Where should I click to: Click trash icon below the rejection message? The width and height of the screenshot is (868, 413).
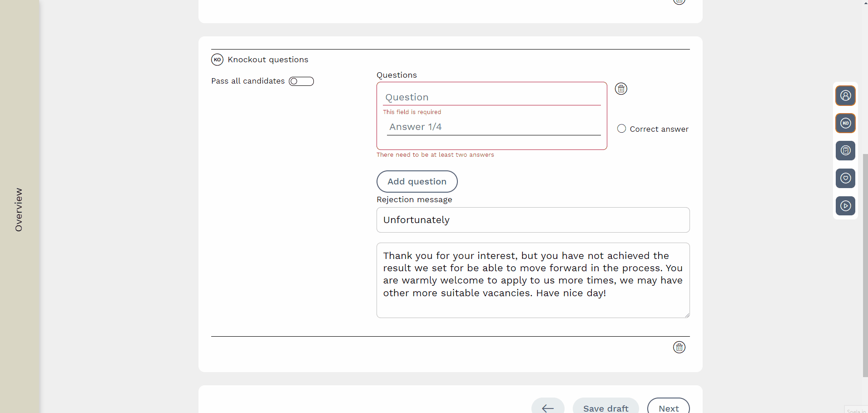pos(679,348)
